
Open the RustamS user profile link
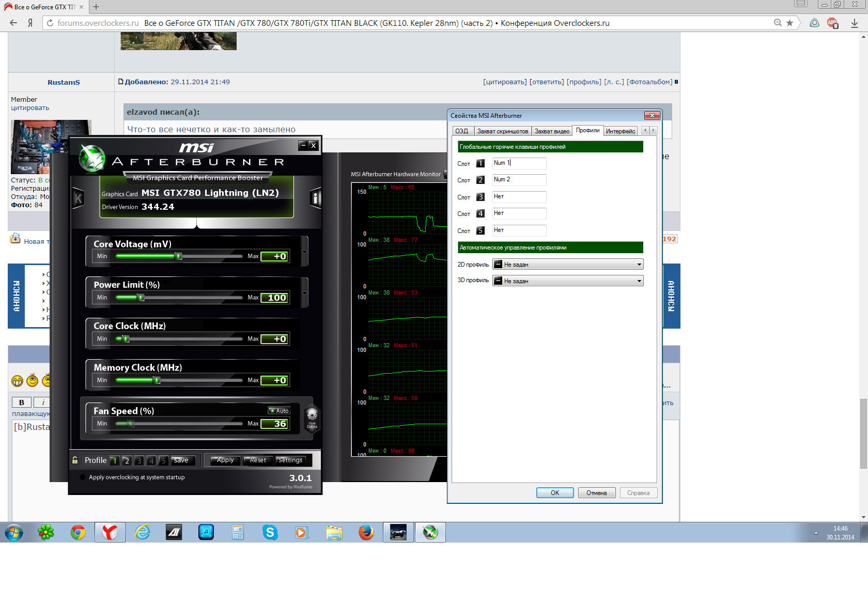(64, 82)
